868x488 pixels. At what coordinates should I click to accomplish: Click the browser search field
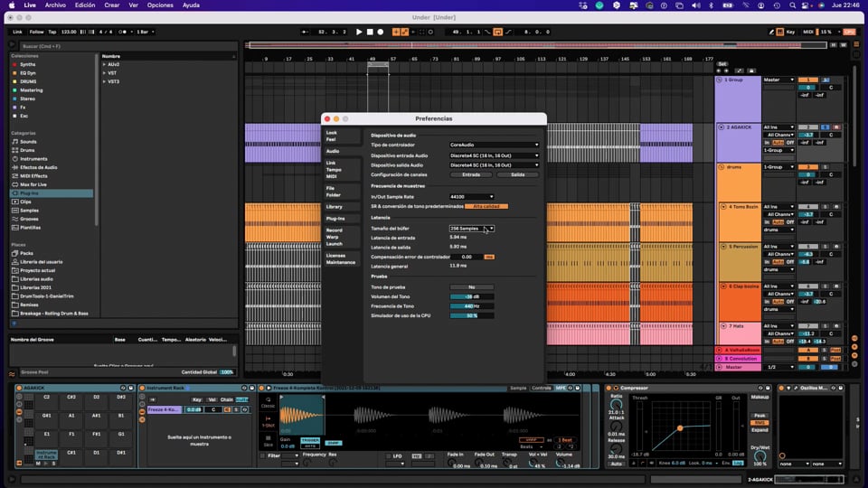(127, 46)
